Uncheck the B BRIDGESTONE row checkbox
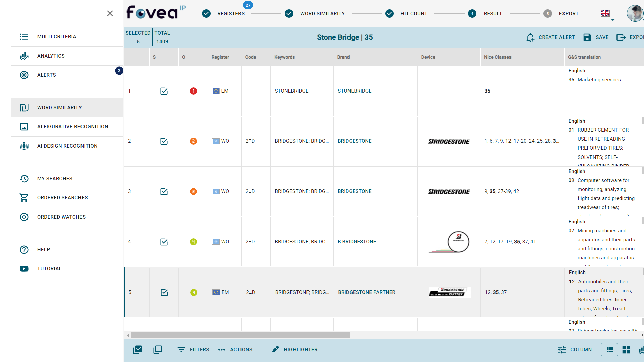644x362 pixels. [x=164, y=242]
